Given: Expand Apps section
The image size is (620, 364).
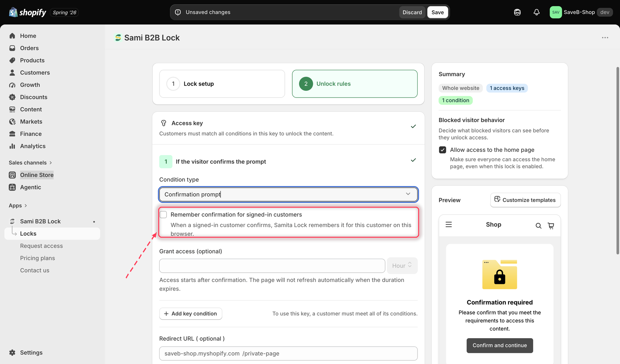Looking at the screenshot, I should tap(18, 206).
